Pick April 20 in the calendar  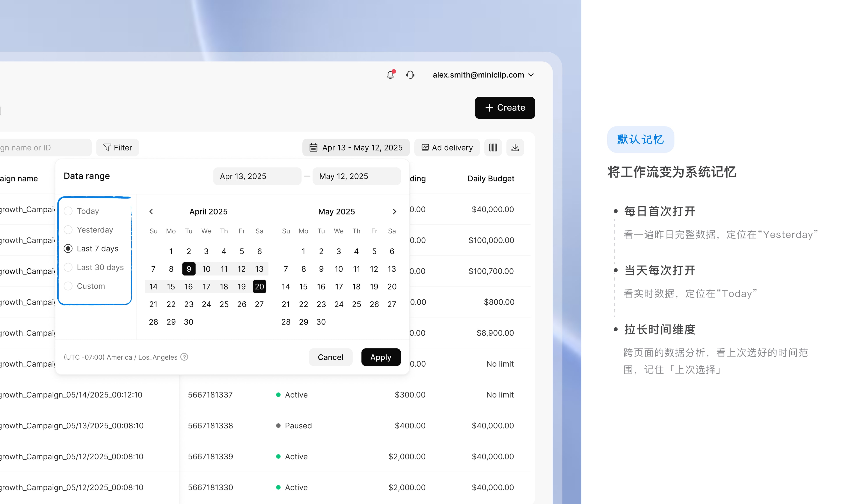pos(259,286)
